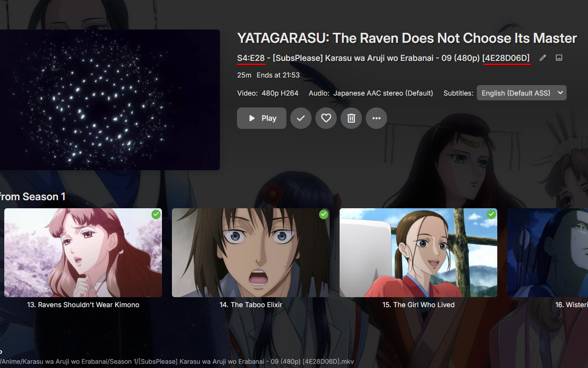The height and width of the screenshot is (368, 588).
Task: Open the image editor icon next to the pencil
Action: 559,58
